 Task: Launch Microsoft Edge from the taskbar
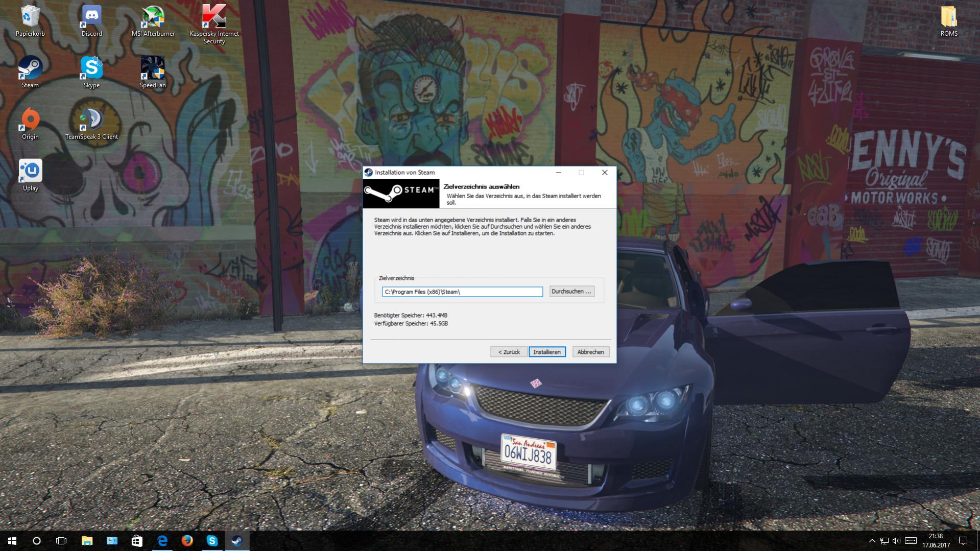162,541
